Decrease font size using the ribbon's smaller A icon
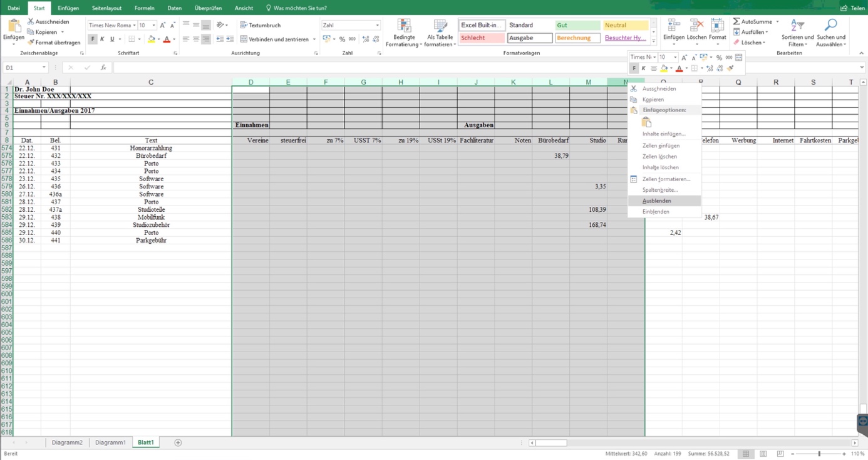Screen dimensions: 868x460 tap(173, 25)
